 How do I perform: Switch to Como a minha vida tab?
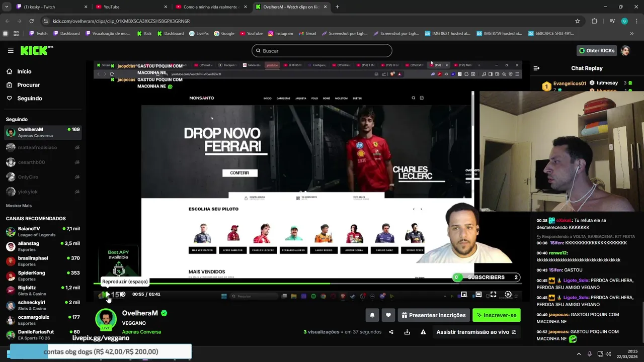pos(211,7)
